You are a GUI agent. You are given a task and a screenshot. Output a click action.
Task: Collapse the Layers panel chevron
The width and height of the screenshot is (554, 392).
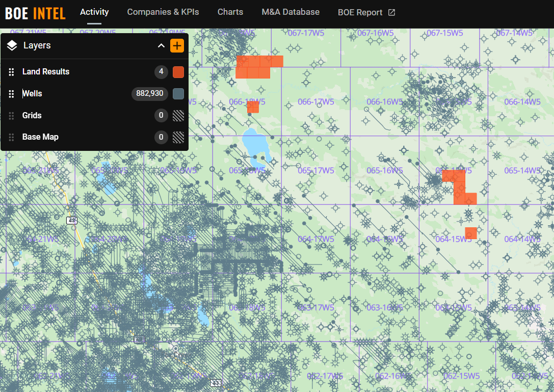point(161,45)
